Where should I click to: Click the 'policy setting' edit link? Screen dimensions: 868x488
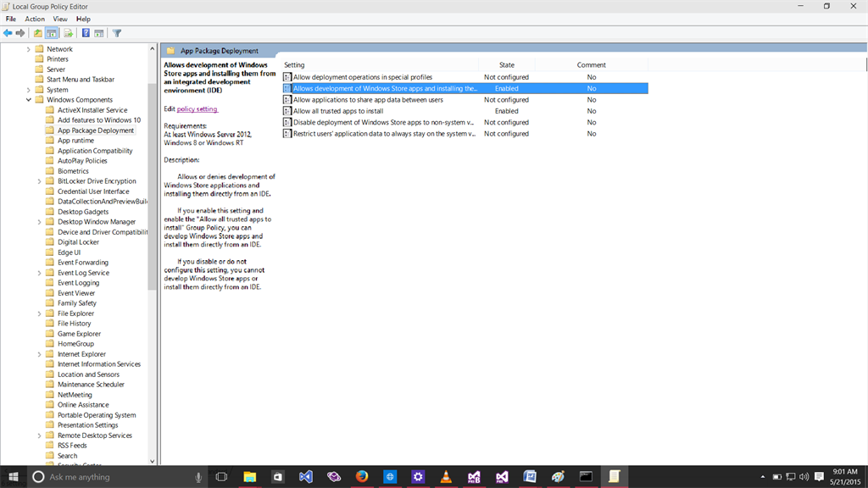coord(197,109)
